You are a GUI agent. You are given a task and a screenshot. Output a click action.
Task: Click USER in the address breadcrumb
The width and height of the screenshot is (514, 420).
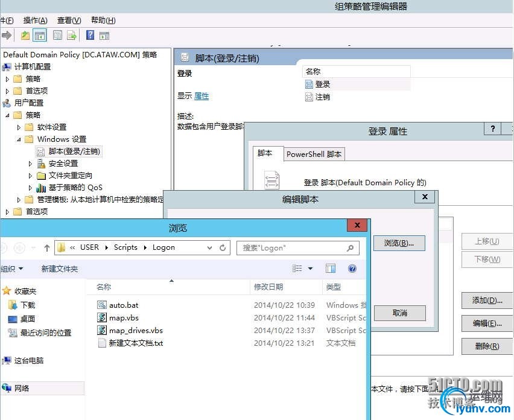pos(89,247)
